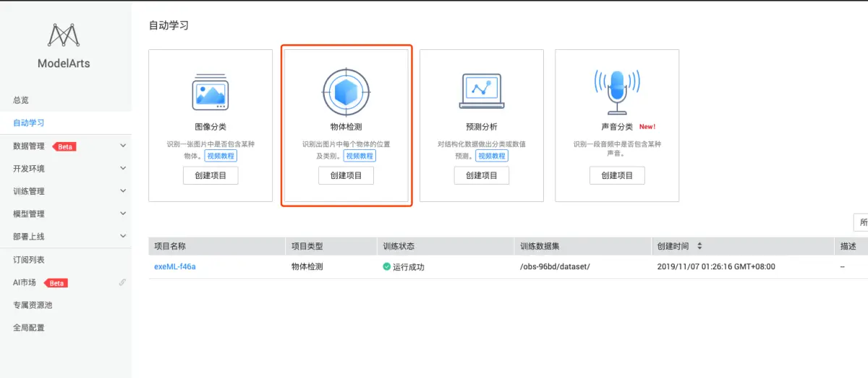Click the 预测分析 laptop chart icon
868x378 pixels.
[x=481, y=91]
